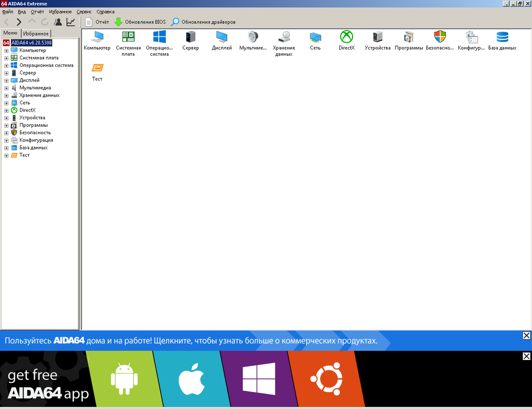532x409 pixels.
Task: Click the Windows logo in the banner
Action: click(x=259, y=379)
